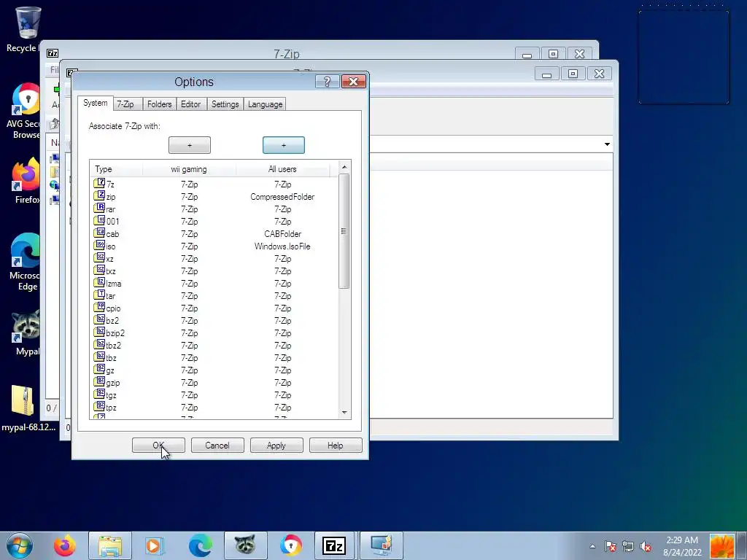Image resolution: width=747 pixels, height=560 pixels.
Task: Click CompressedFolder in zip row
Action: tap(282, 197)
